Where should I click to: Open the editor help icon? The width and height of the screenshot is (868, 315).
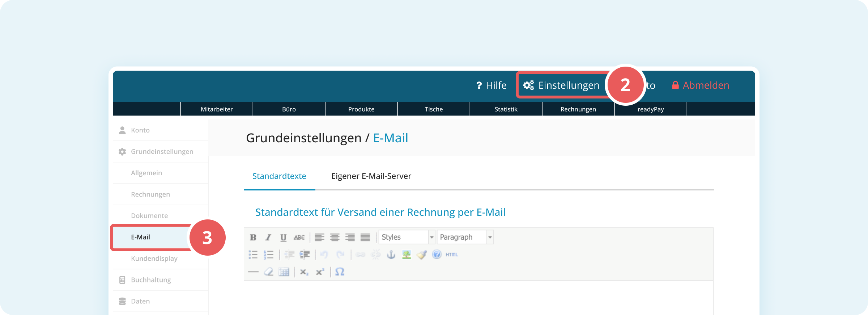437,255
